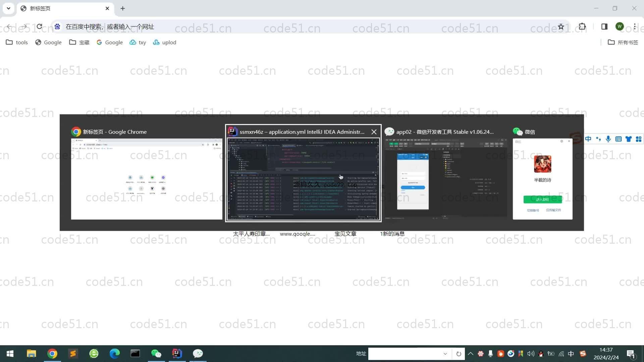644x362 pixels.
Task: Toggle the Chrome side panel icon
Action: coord(604,26)
